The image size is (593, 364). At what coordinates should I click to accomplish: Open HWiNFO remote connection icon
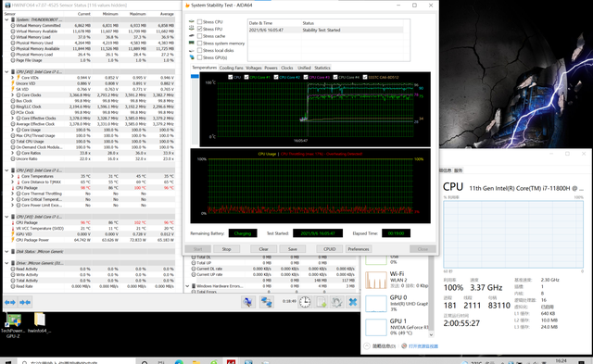tap(248, 302)
